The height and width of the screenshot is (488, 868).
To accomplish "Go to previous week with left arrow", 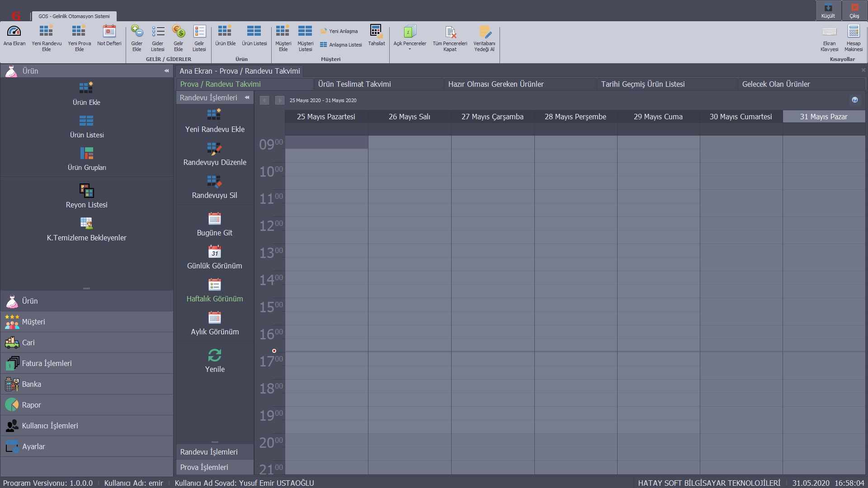I will [x=264, y=100].
